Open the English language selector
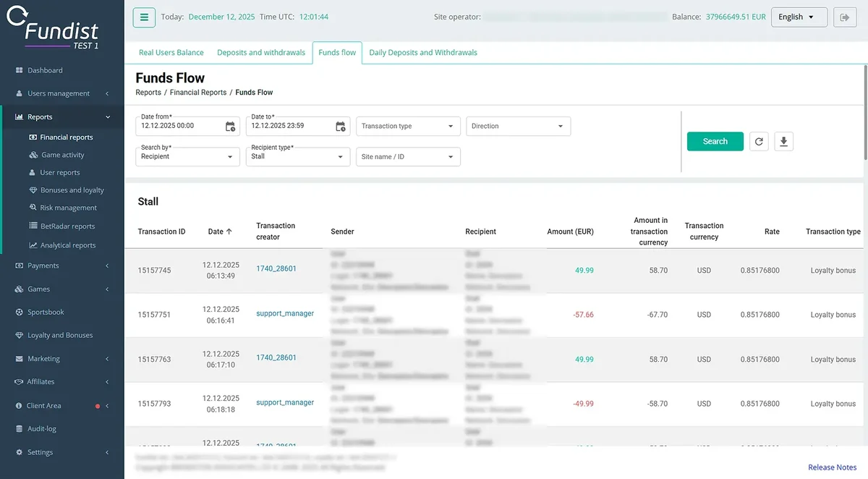Viewport: 868px width, 479px height. coord(799,17)
